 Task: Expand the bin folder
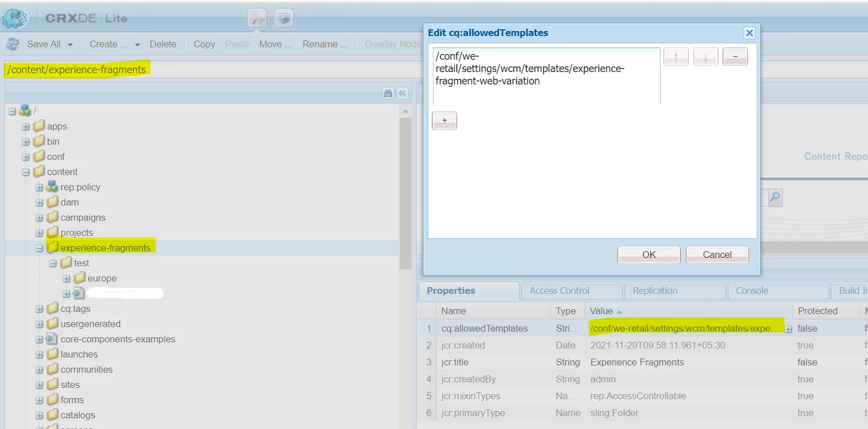26,142
